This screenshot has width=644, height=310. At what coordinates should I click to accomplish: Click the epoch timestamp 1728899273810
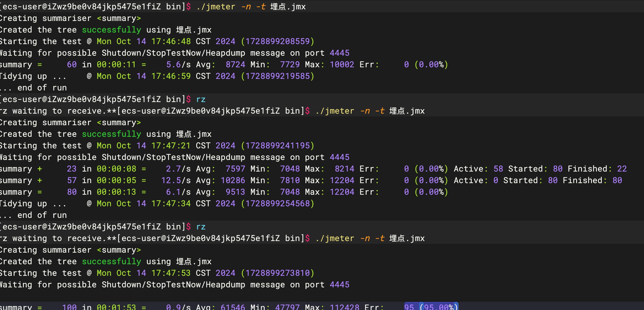coord(277,273)
